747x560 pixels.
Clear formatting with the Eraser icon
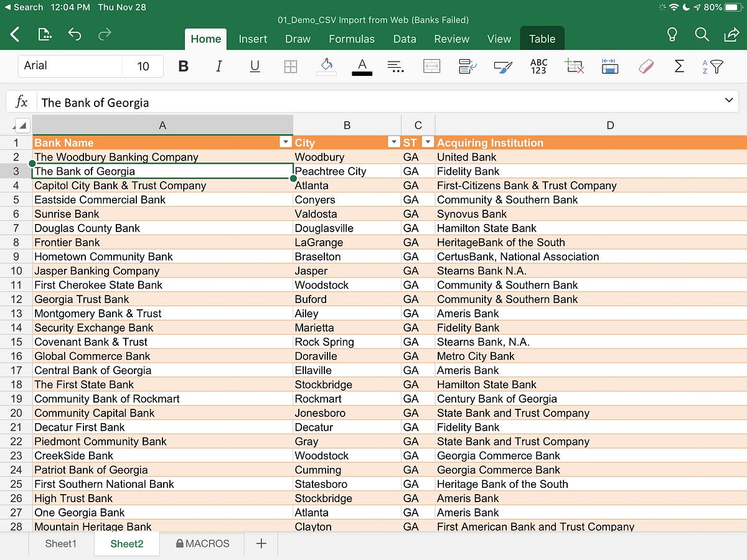pos(647,67)
